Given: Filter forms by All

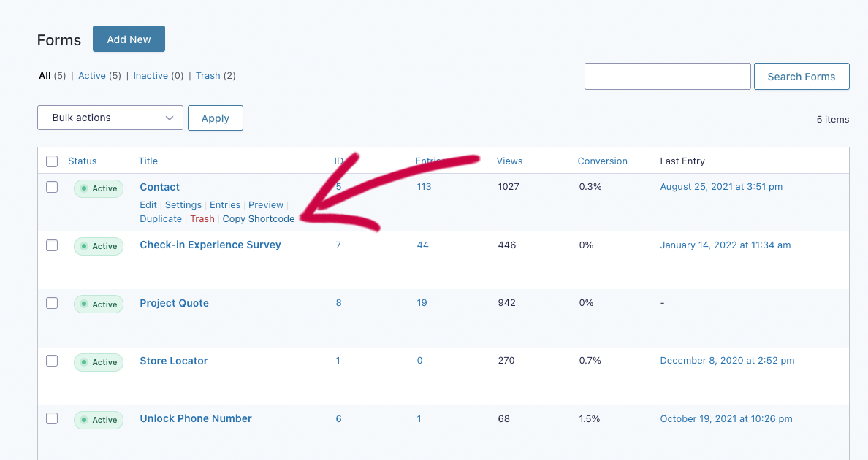Looking at the screenshot, I should pos(45,76).
